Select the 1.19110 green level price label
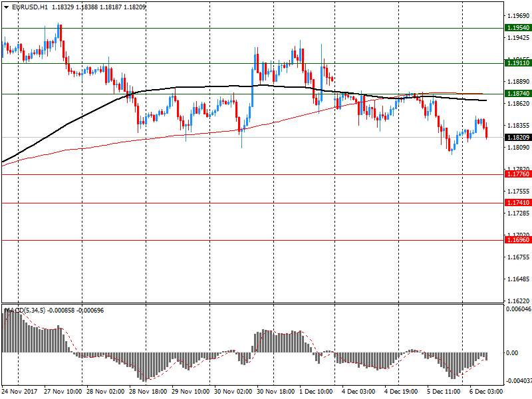 pos(518,63)
